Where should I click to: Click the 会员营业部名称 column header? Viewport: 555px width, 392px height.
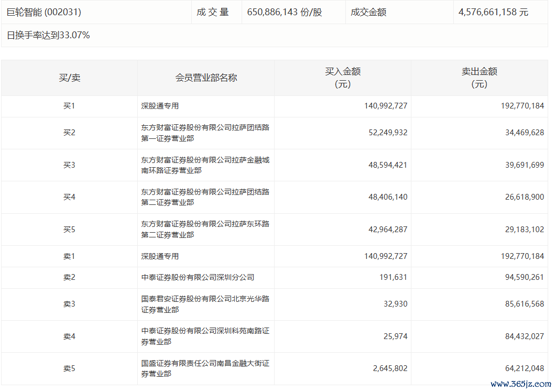click(x=206, y=78)
